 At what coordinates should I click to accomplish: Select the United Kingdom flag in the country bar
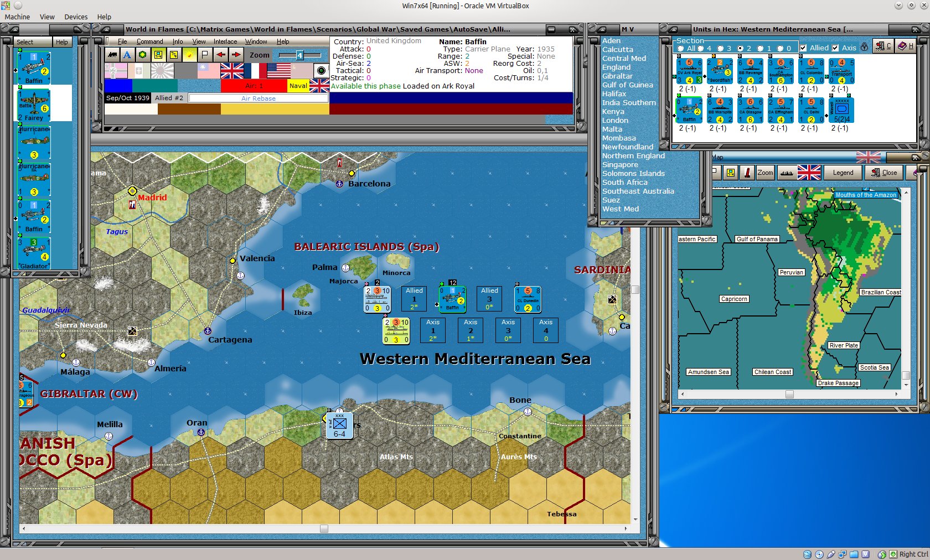(x=232, y=71)
